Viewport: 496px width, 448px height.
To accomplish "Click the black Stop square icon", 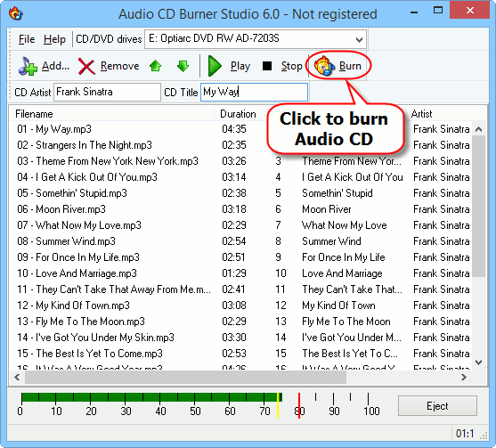I will click(x=267, y=66).
